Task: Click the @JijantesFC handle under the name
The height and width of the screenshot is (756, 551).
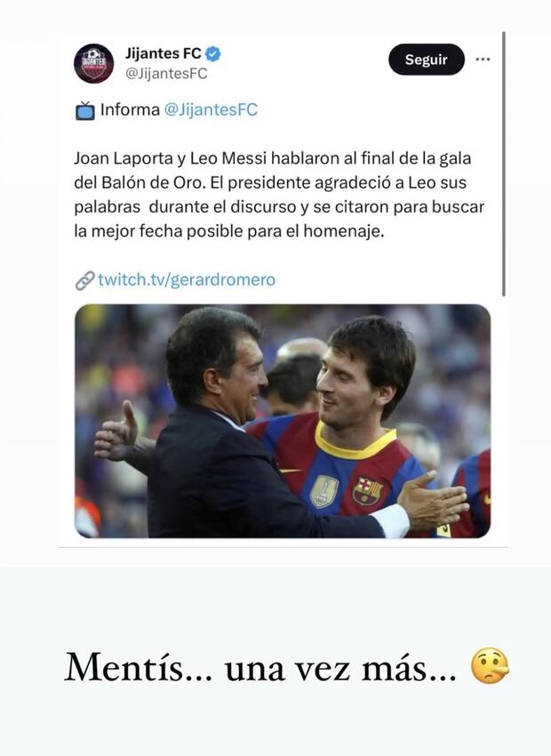Action: point(166,74)
